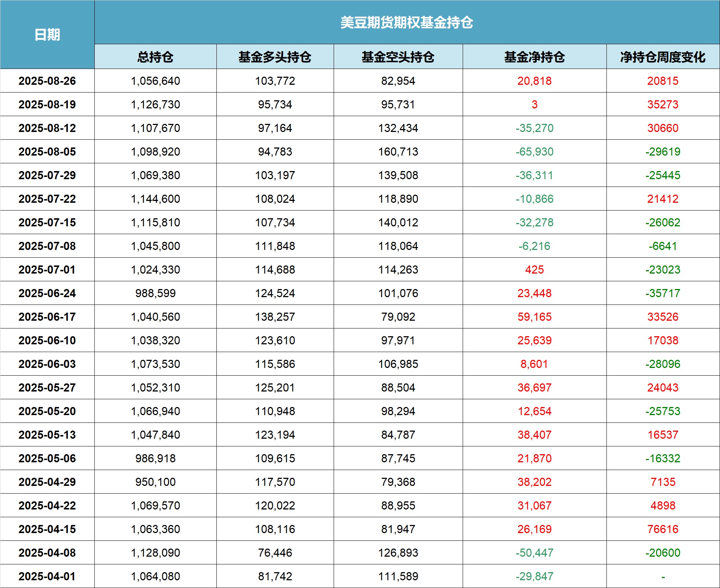Viewport: 720px width, 588px height.
Task: Click net position cell showing 3
Action: 534,104
